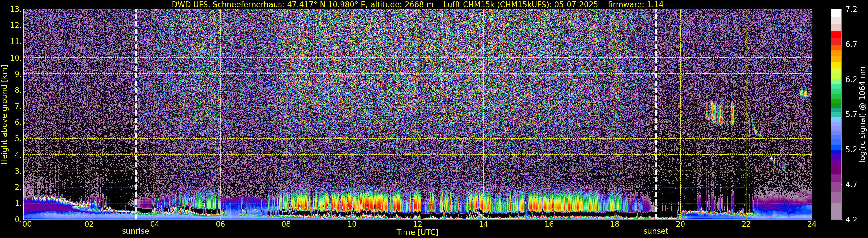This screenshot has height=238, width=868.
Task: Click the 'Height above ground [km]' axis label
Action: coord(4,114)
